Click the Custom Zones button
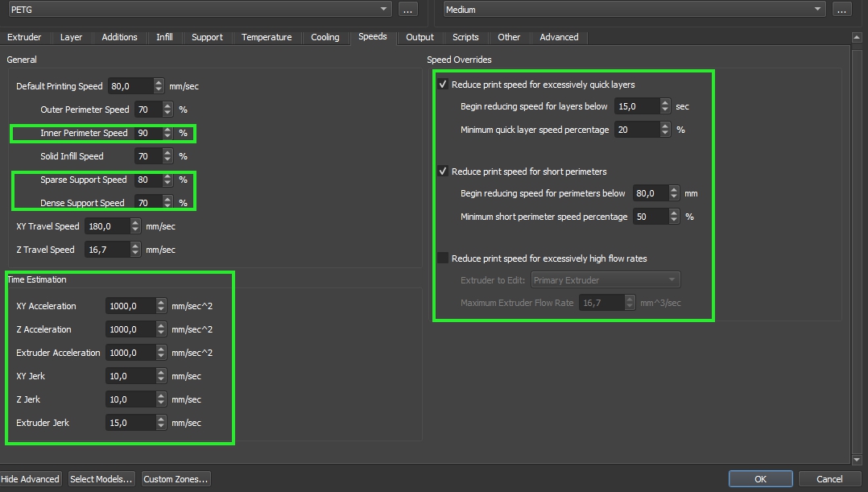This screenshot has width=868, height=492. pos(176,479)
